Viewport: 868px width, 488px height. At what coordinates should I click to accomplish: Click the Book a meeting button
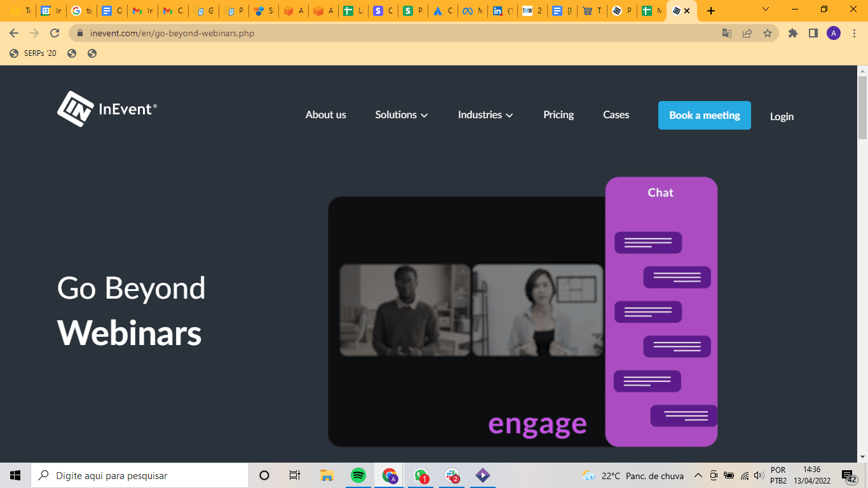pyautogui.click(x=704, y=115)
